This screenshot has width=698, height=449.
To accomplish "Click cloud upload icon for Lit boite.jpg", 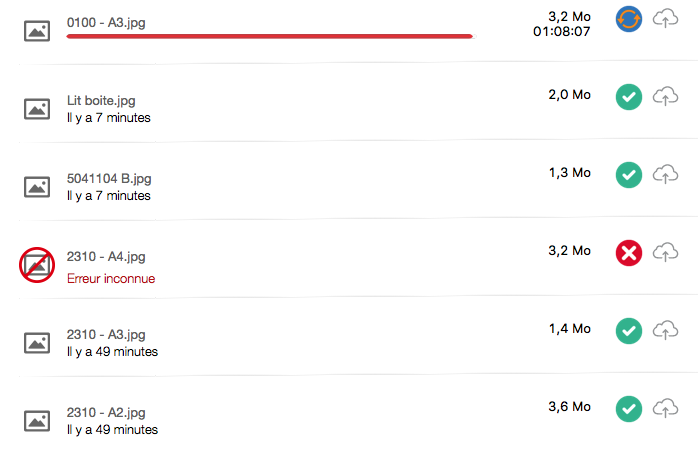I will pos(665,97).
